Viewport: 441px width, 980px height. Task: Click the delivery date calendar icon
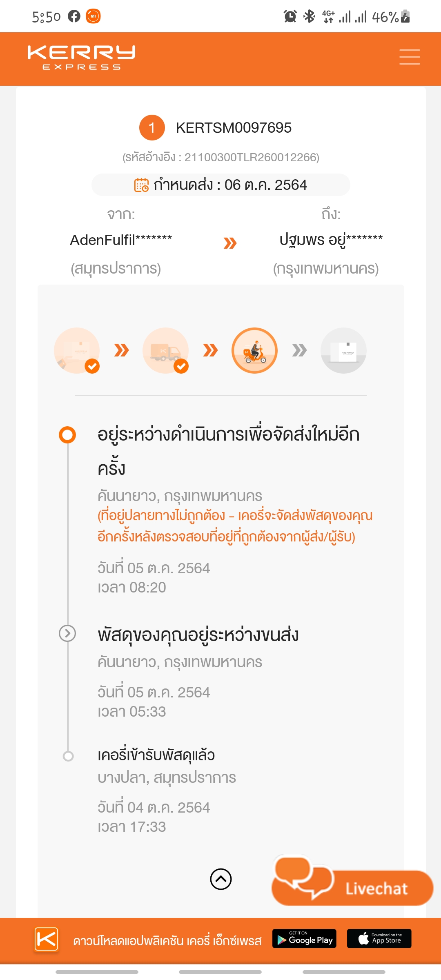142,185
